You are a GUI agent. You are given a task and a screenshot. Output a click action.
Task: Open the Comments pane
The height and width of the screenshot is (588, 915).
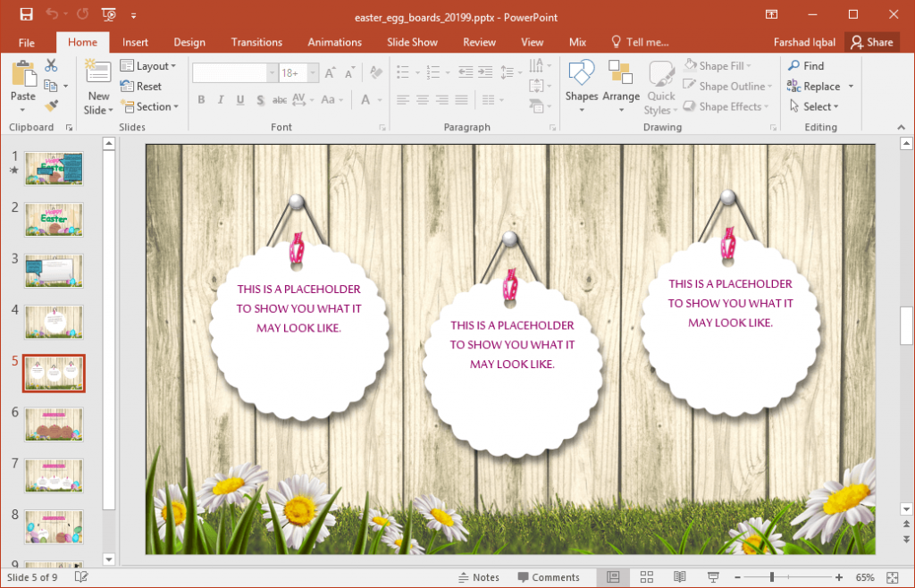[550, 576]
